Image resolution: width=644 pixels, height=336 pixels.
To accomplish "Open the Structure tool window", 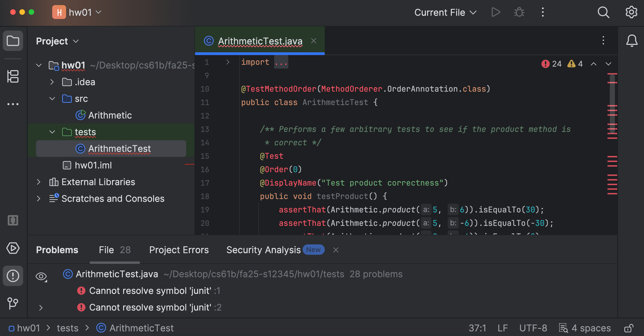I will [x=13, y=76].
